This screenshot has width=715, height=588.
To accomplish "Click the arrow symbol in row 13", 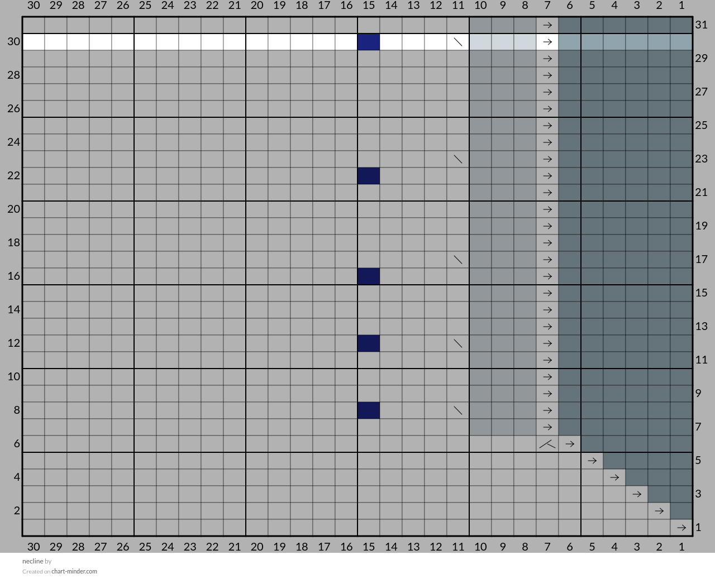I will coord(547,327).
